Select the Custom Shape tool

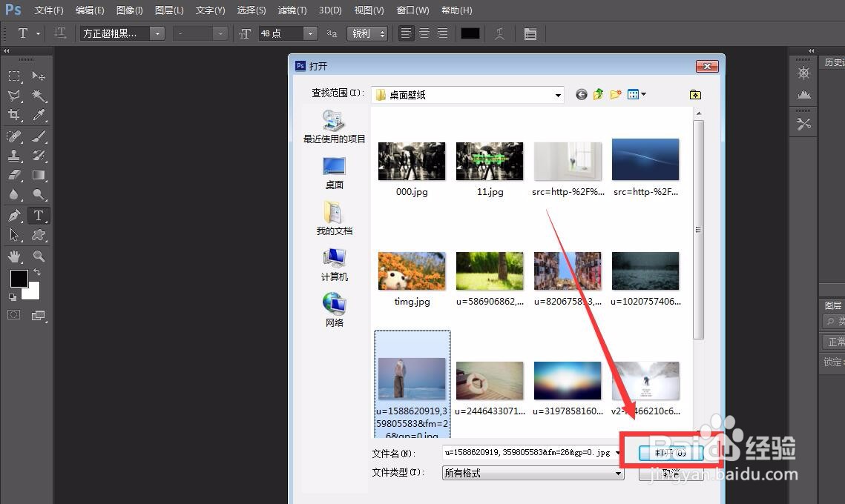(39, 235)
